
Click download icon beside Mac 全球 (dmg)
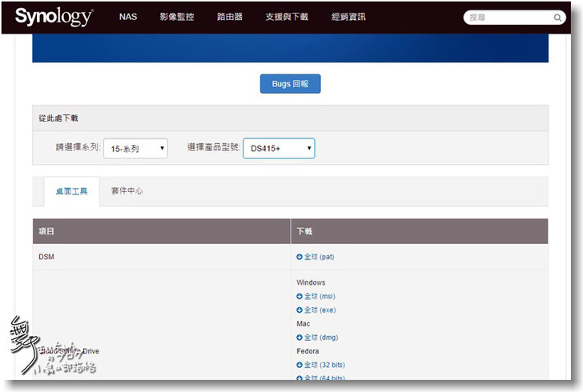click(300, 338)
